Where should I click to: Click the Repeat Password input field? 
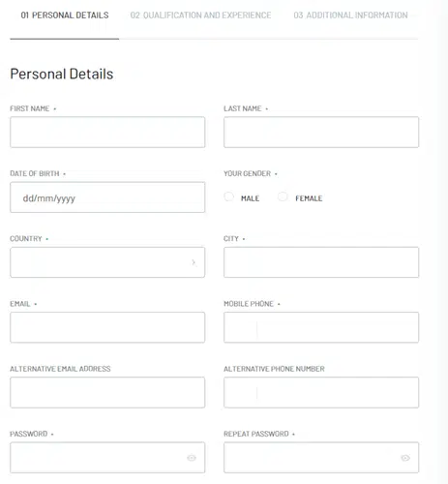(321, 458)
